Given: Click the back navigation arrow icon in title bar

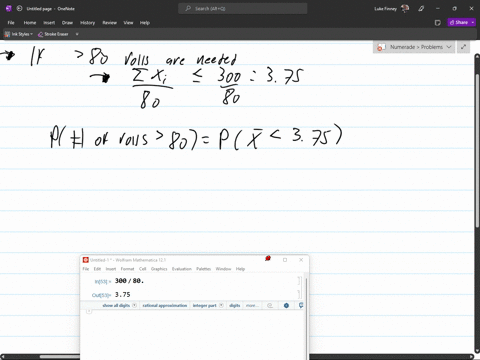Looking at the screenshot, I should 19,9.
